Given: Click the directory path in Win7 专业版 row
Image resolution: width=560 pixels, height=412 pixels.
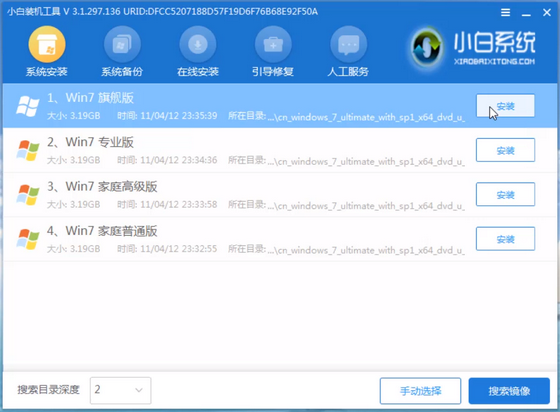Looking at the screenshot, I should [366, 161].
